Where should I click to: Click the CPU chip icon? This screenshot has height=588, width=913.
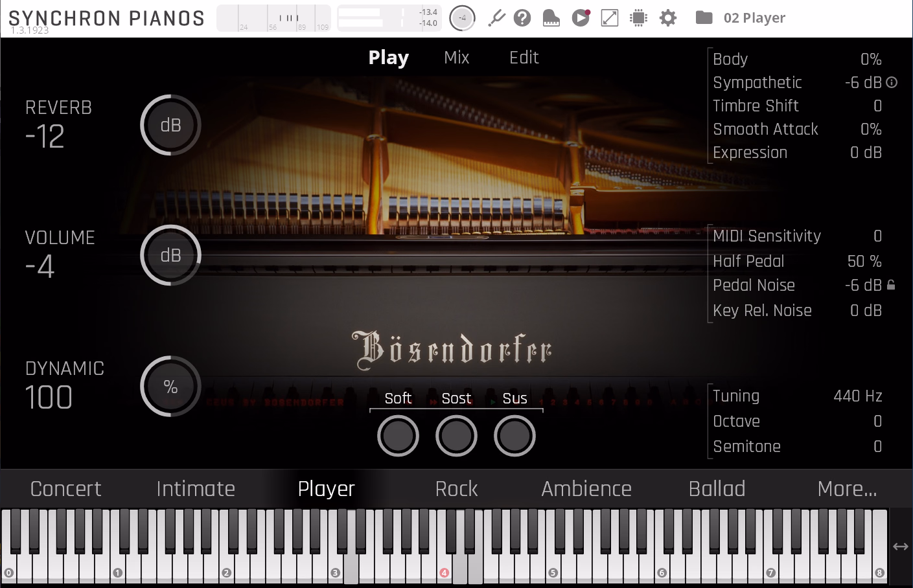point(639,17)
